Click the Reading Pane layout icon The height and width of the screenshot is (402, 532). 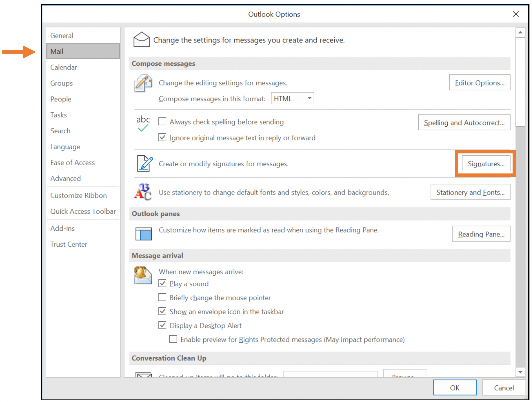click(143, 234)
